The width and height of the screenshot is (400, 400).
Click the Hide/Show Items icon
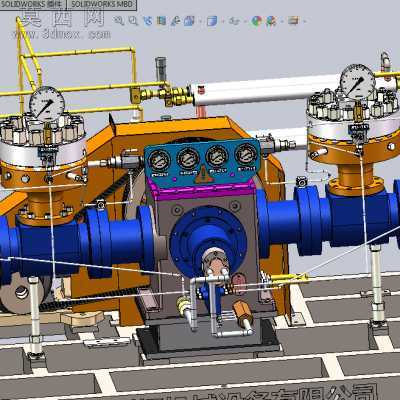click(235, 21)
